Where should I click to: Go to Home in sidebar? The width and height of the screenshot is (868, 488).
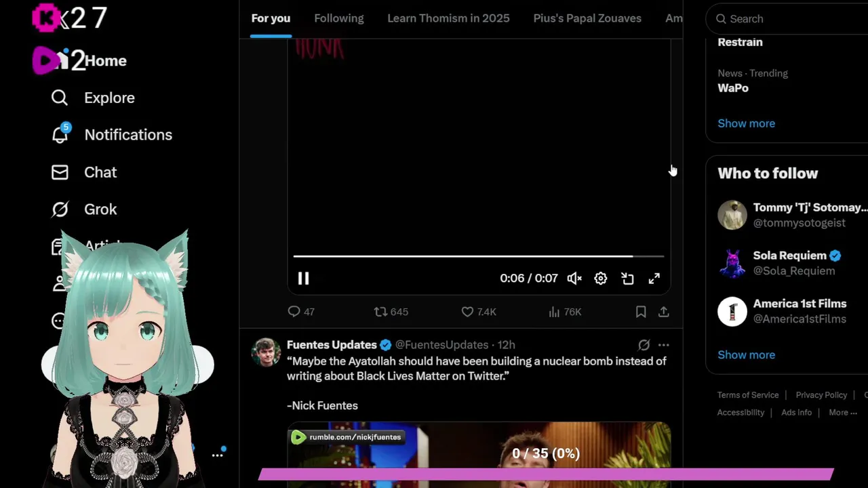coord(106,61)
